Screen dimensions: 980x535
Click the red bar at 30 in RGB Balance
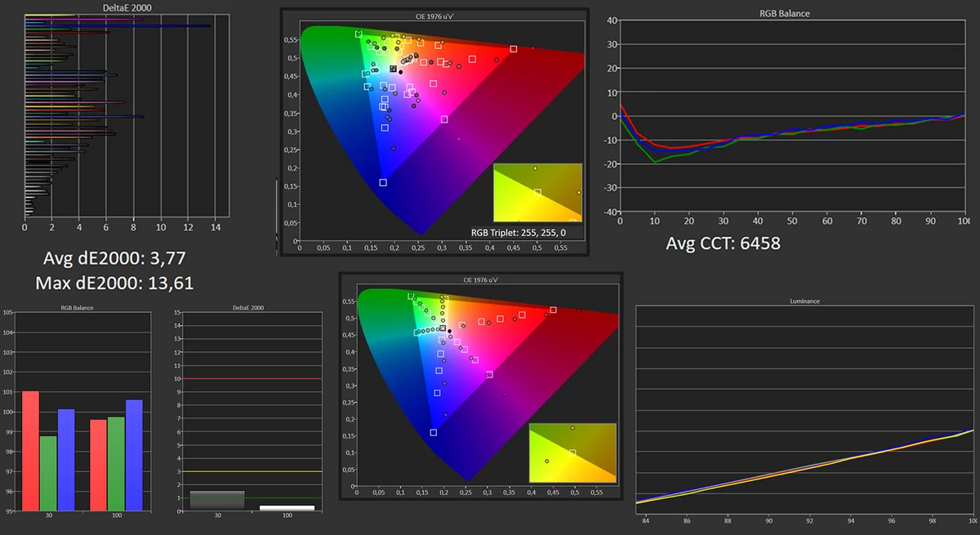point(31,450)
